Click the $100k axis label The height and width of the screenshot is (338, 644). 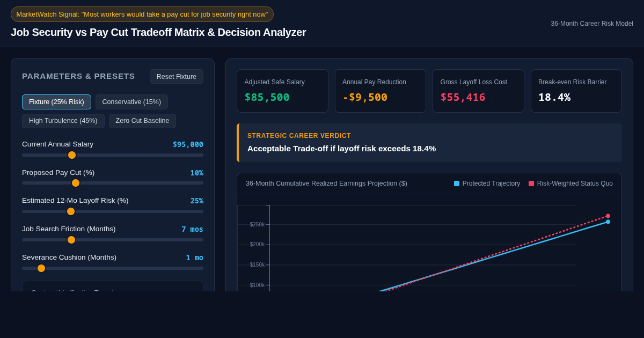click(x=257, y=285)
